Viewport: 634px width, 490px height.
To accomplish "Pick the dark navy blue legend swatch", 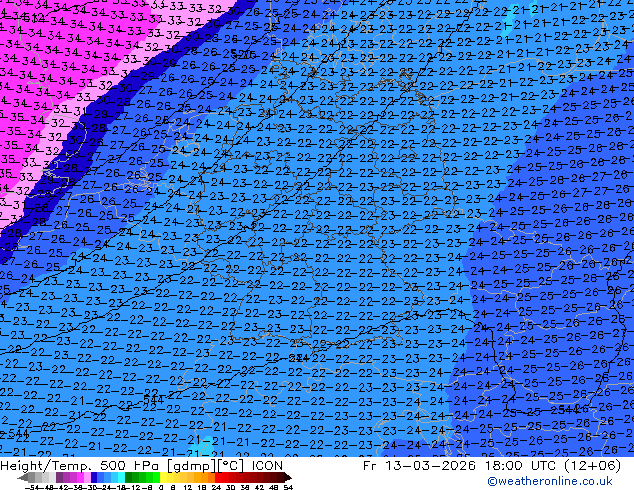I will (x=94, y=477).
